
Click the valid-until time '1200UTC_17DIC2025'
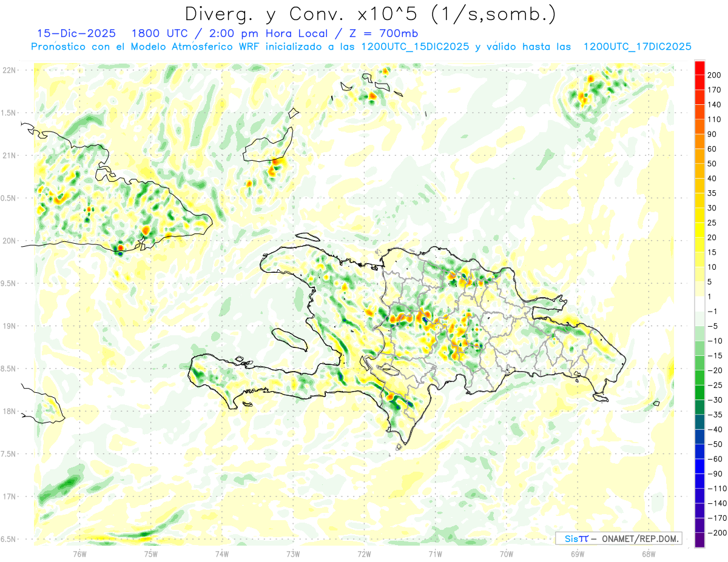click(637, 46)
